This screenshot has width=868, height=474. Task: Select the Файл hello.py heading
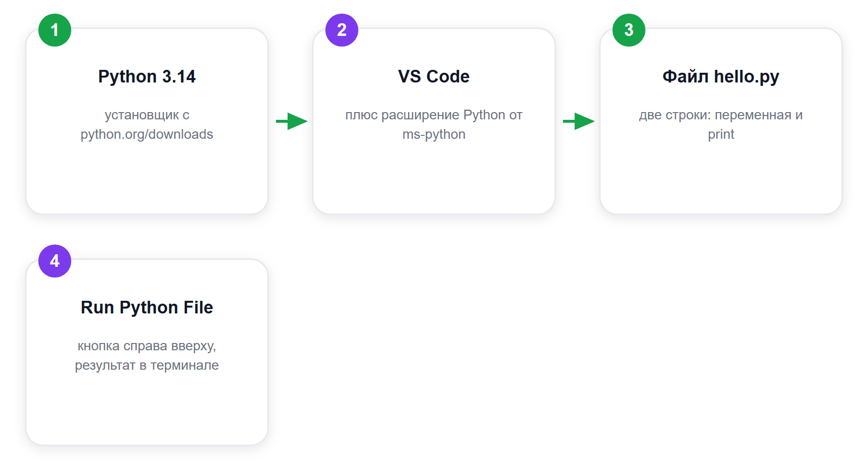click(721, 77)
